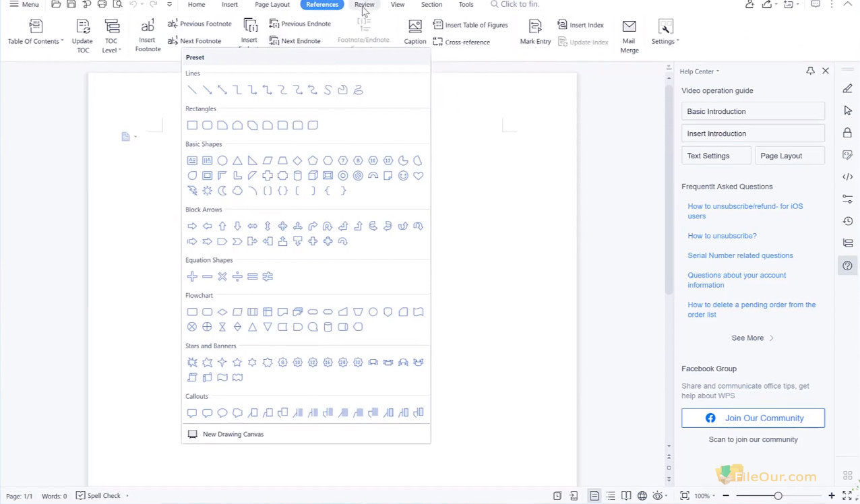Toggle the eye protection mode icon
860x504 pixels.
pyautogui.click(x=657, y=496)
